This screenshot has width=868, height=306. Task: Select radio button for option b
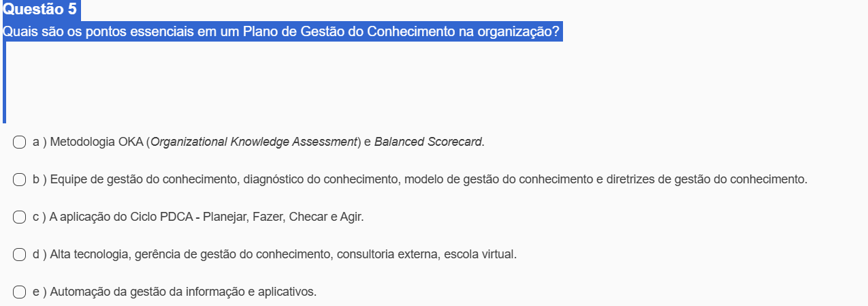(x=20, y=180)
